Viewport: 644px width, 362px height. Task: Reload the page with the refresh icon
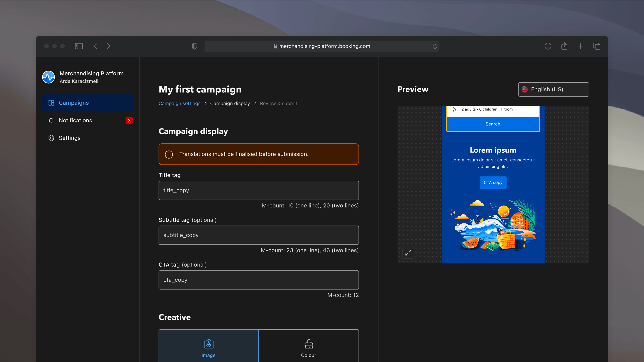[x=435, y=46]
